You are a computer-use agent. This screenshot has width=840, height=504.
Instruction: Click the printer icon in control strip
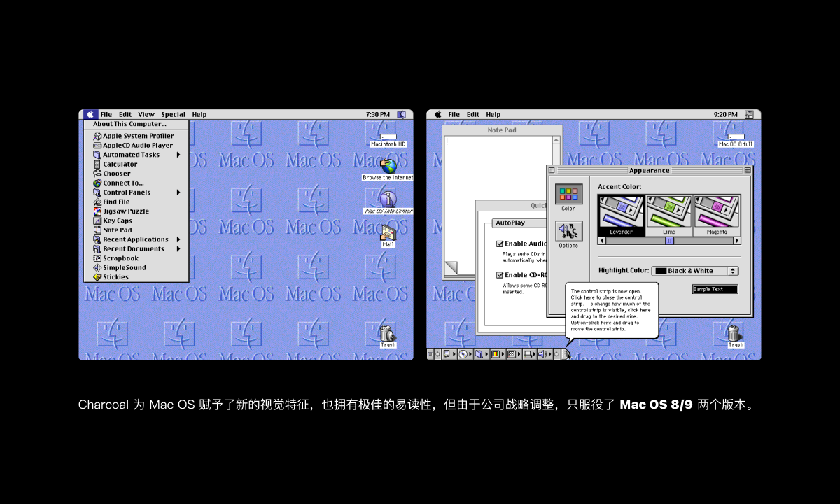[x=528, y=354]
